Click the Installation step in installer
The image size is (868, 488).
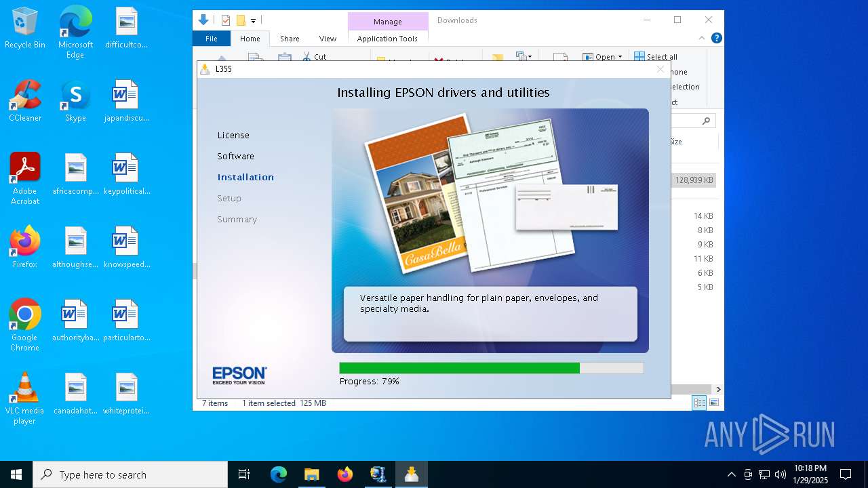pyautogui.click(x=245, y=178)
